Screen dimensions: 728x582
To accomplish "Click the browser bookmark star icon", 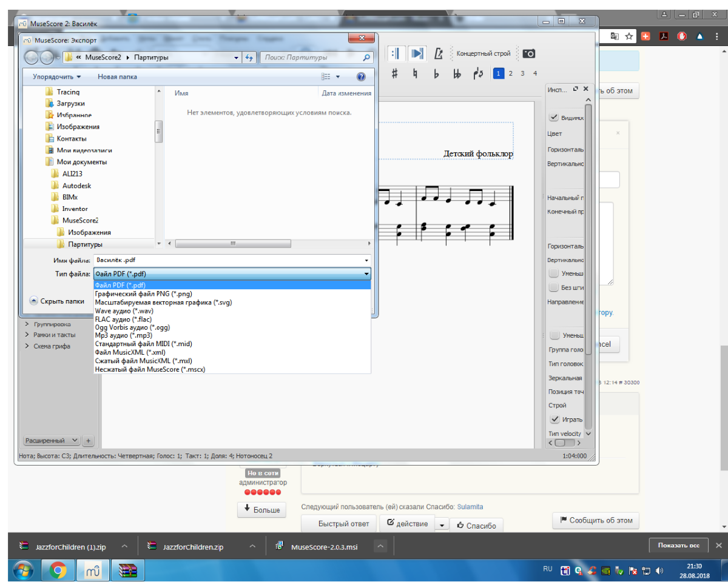I will (x=629, y=36).
